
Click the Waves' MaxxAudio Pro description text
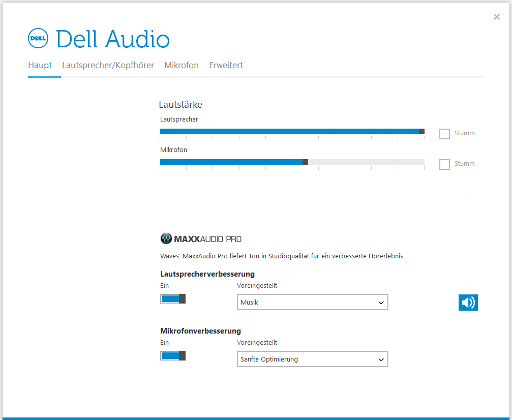click(282, 256)
